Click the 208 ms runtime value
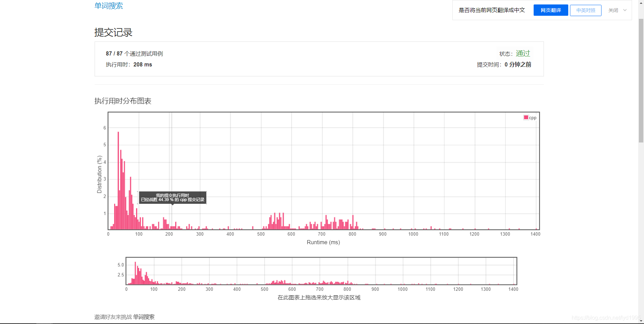644x324 pixels. coord(143,64)
